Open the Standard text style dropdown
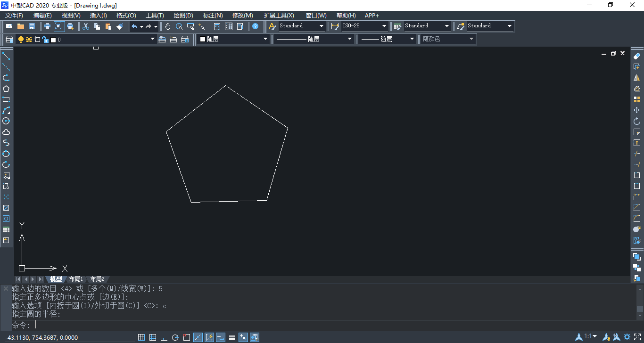This screenshot has width=644, height=343. 322,26
